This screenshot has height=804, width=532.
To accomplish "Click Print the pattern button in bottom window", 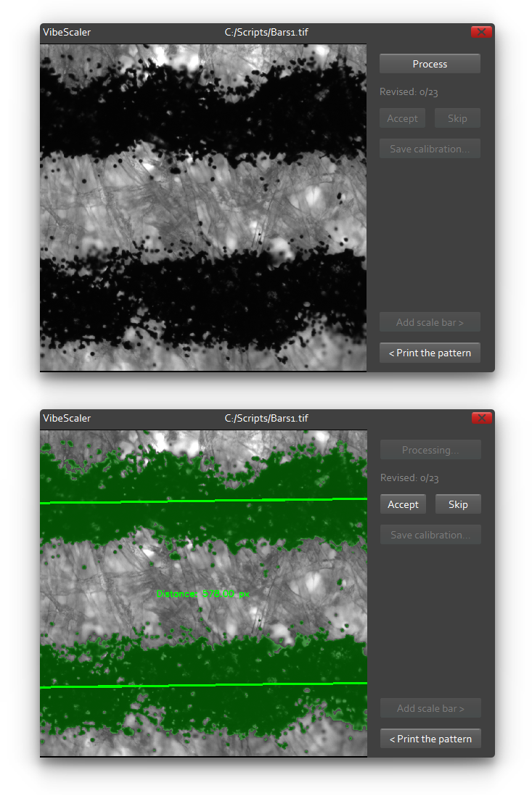I will (x=430, y=739).
